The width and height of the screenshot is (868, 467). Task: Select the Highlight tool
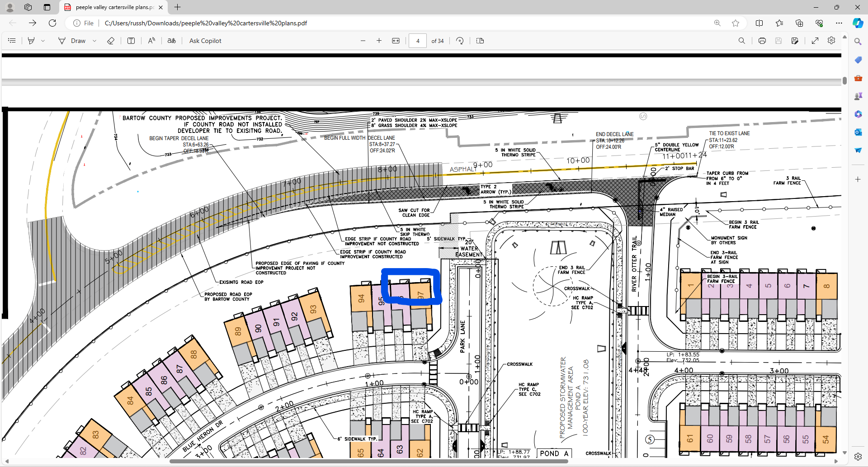tap(31, 41)
